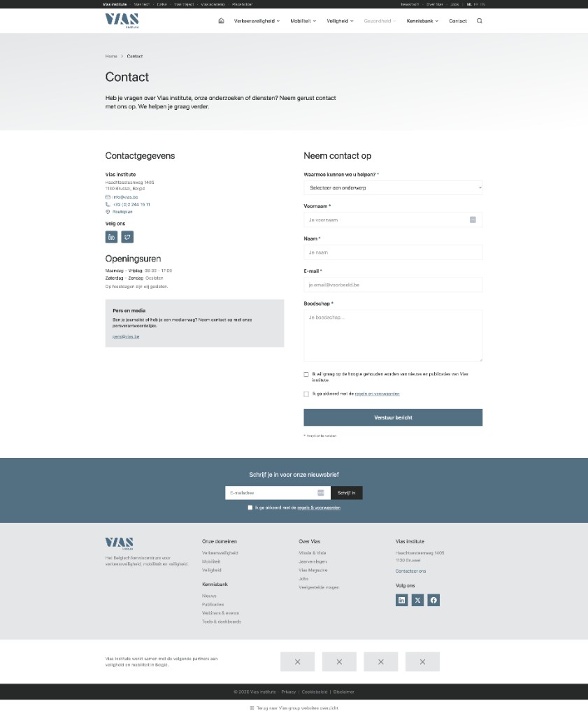Click the Vias institute logo in header
The width and height of the screenshot is (588, 716).
coord(122,20)
